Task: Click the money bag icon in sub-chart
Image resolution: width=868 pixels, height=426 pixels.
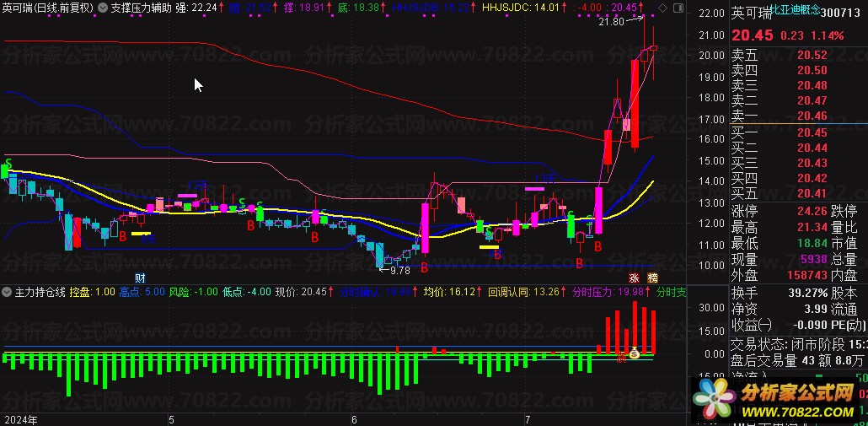Action: coord(635,351)
